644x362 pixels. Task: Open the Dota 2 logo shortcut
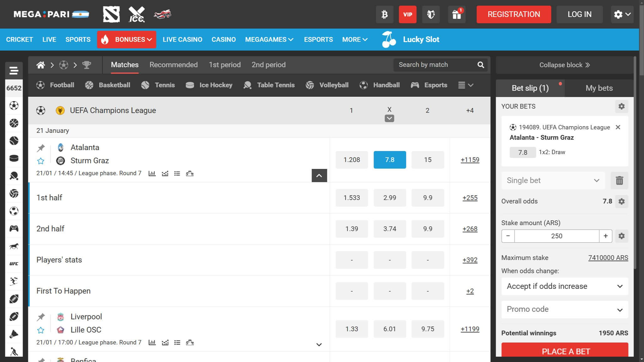[x=111, y=14]
